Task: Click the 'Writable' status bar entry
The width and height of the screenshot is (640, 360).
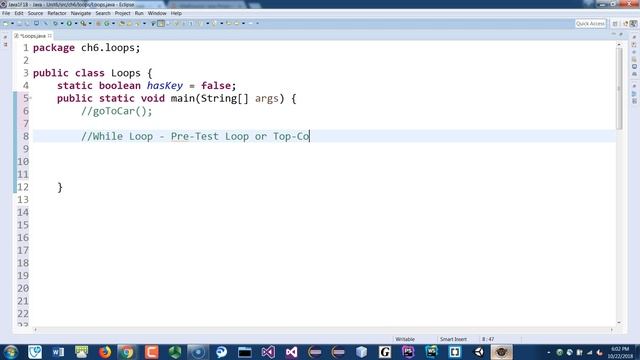Action: 405,339
